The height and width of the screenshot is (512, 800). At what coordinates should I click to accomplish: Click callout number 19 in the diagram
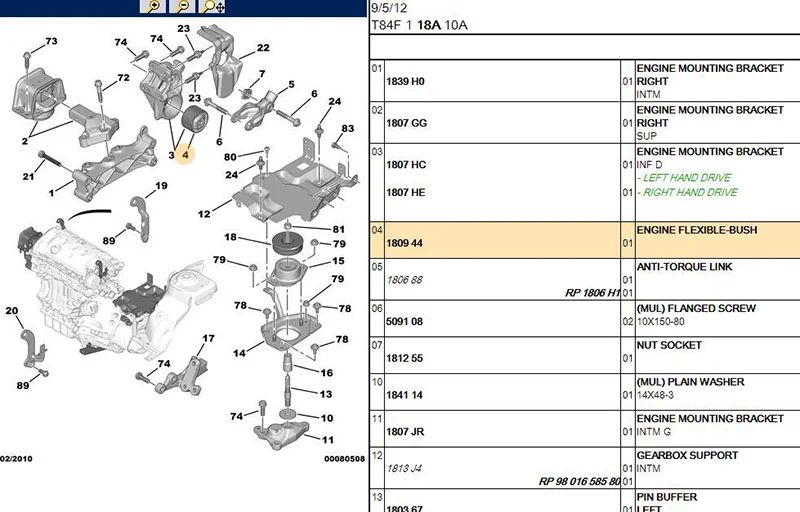pos(161,186)
